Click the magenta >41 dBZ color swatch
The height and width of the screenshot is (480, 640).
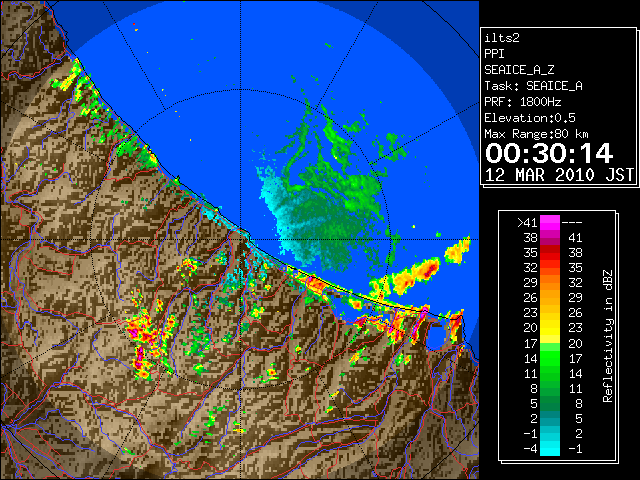(550, 223)
